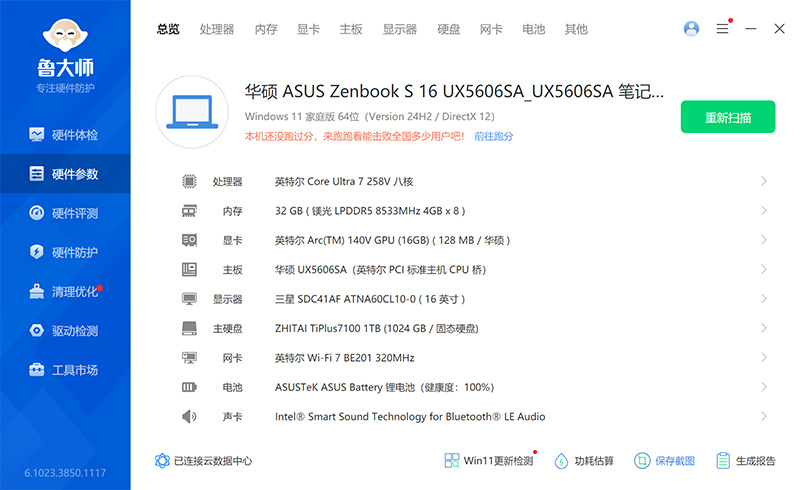Click the Win11更新检测 windows icon
The image size is (800, 490).
pos(452,461)
